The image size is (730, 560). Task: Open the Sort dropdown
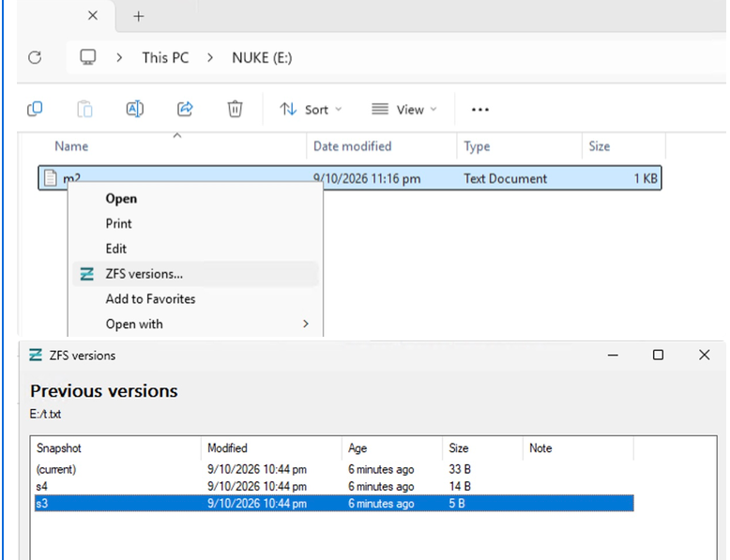tap(311, 110)
